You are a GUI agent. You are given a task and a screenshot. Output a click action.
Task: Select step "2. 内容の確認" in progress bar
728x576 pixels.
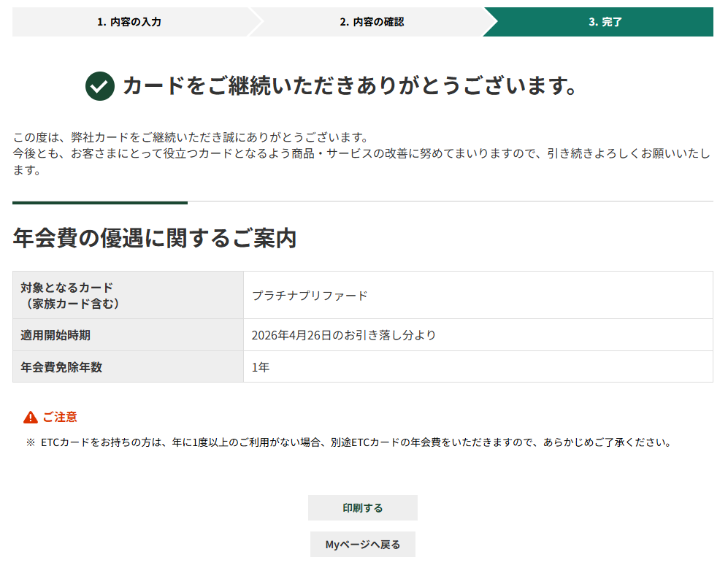(x=371, y=22)
